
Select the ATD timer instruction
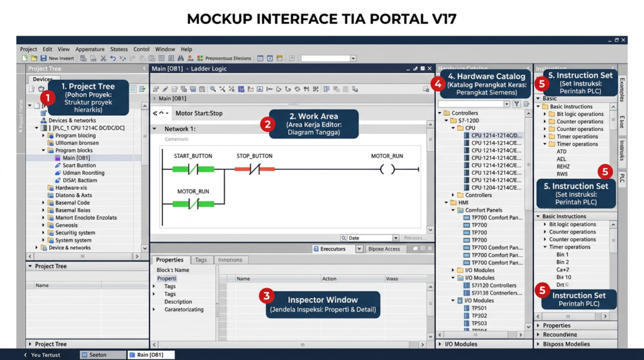pos(562,151)
